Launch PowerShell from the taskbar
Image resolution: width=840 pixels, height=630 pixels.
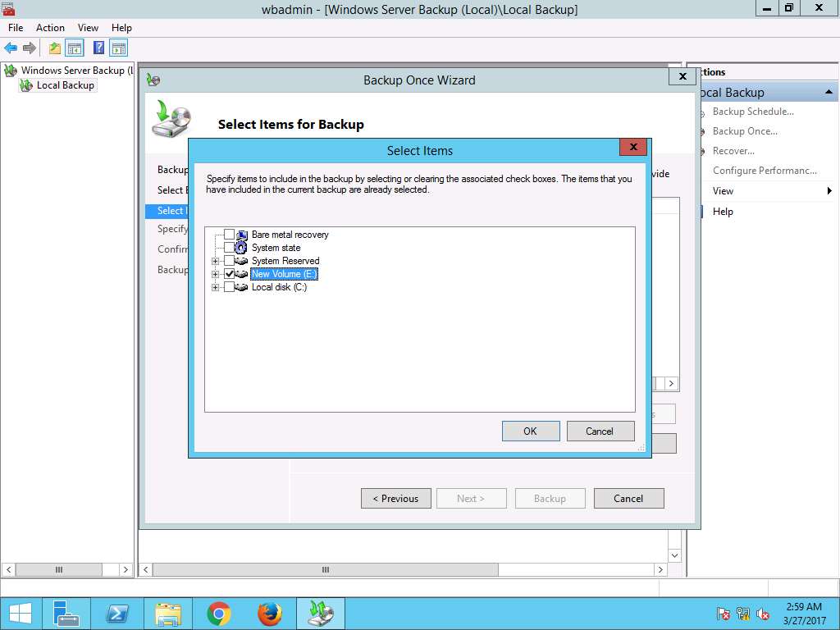point(116,614)
